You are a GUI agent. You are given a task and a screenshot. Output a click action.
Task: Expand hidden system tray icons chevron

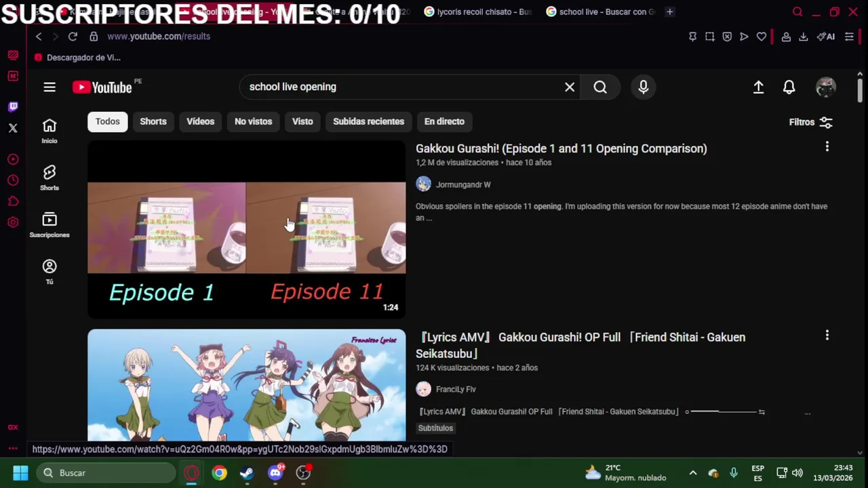tap(692, 473)
